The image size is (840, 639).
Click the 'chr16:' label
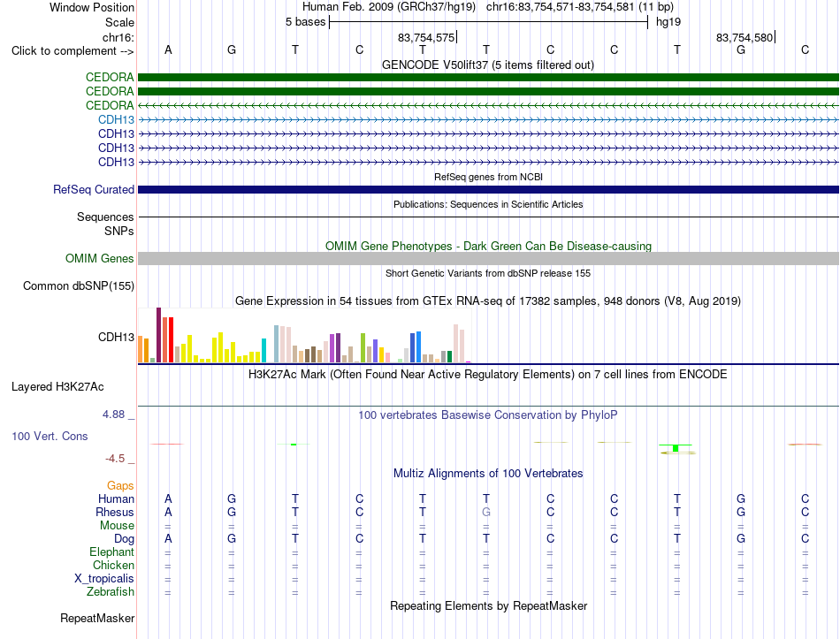tap(118, 37)
